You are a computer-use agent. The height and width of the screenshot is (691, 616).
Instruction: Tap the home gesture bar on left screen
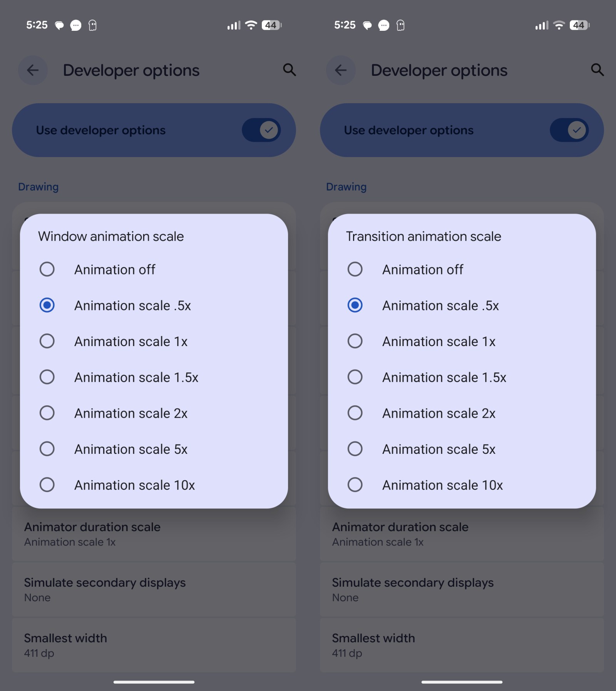(154, 682)
